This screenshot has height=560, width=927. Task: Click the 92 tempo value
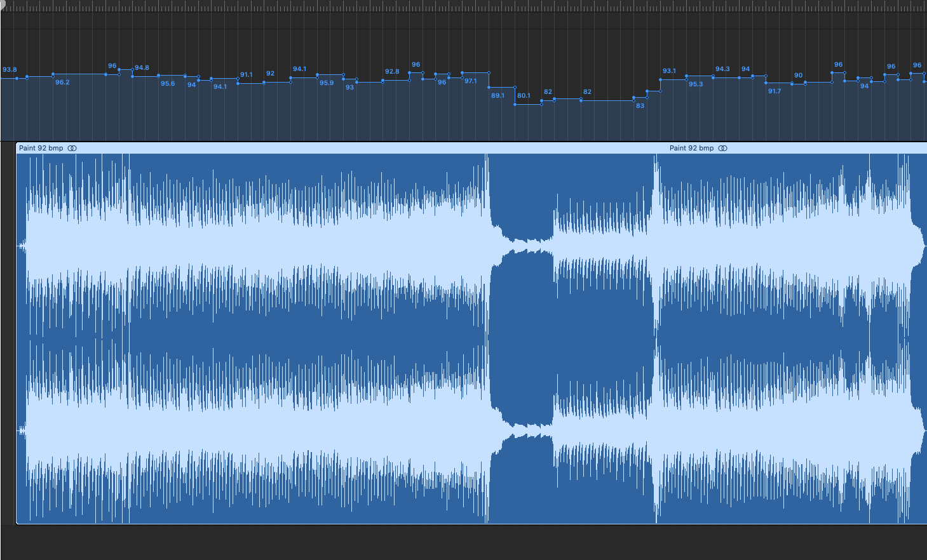(271, 74)
